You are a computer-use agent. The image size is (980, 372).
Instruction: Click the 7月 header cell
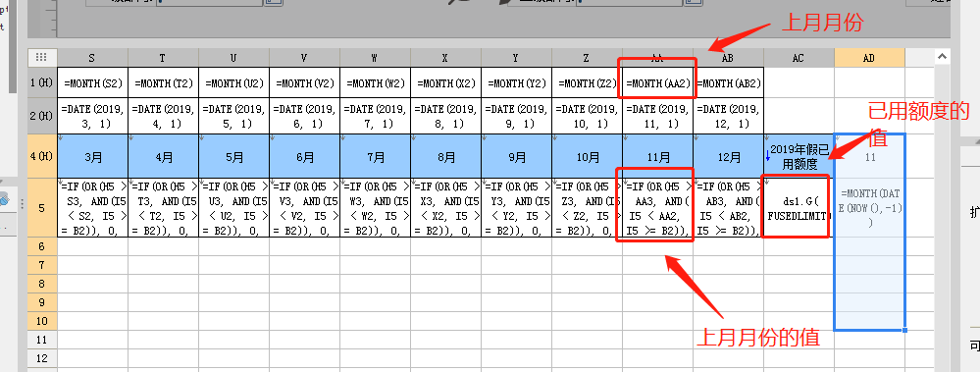click(x=376, y=156)
